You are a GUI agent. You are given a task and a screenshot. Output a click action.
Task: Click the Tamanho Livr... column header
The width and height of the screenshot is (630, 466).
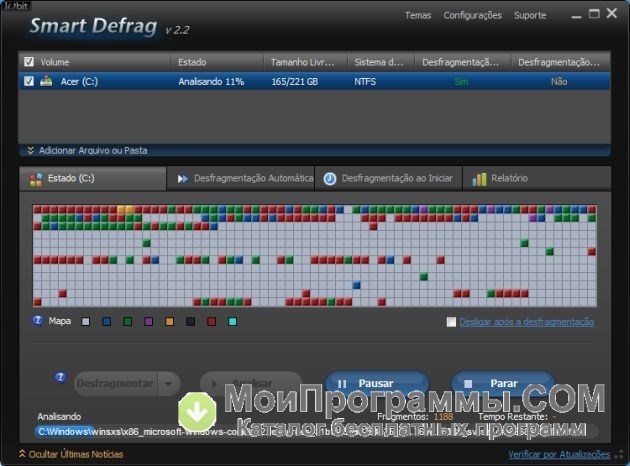306,62
